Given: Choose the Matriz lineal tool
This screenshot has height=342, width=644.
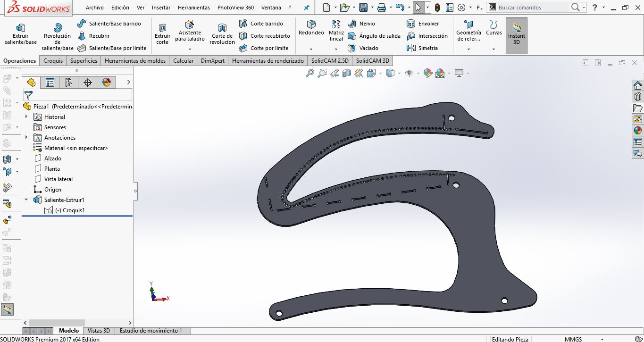Looking at the screenshot, I should pos(336,31).
